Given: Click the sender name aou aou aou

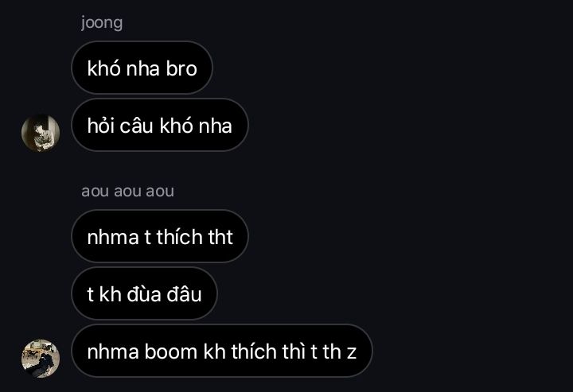Looking at the screenshot, I should [127, 191].
